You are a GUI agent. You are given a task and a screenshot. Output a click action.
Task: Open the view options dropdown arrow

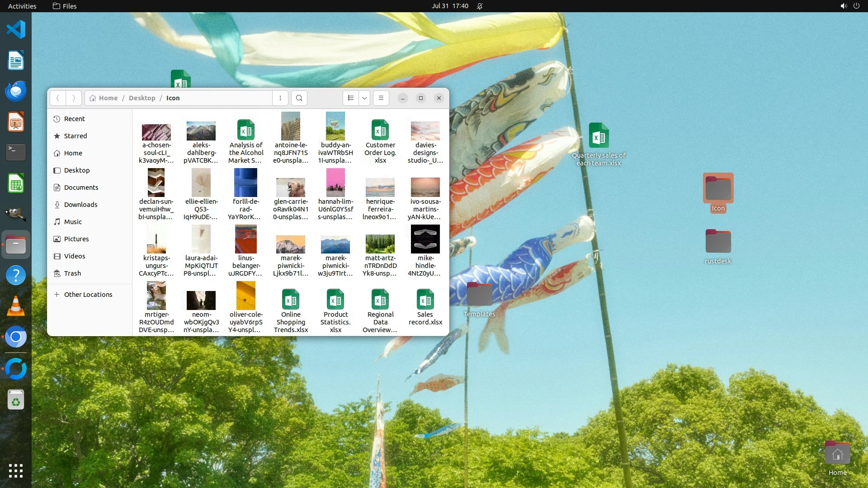[364, 98]
